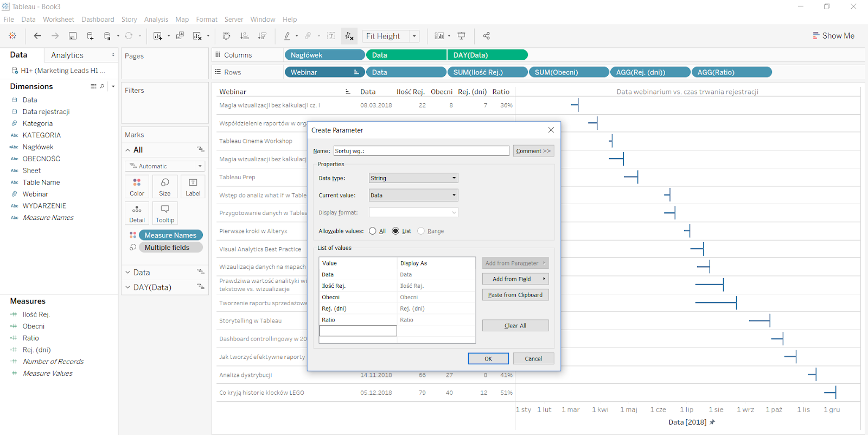Click the Tooltip marks button
This screenshot has height=435, width=868.
tap(165, 213)
